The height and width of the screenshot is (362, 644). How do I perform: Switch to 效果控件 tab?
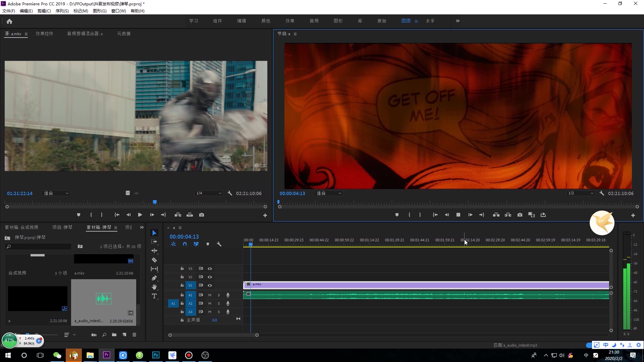point(44,34)
